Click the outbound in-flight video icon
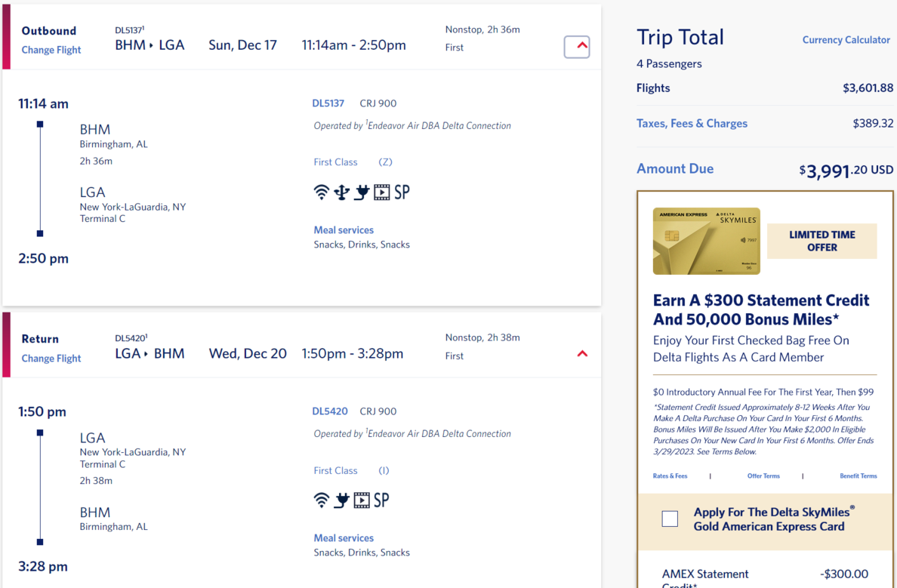This screenshot has width=897, height=588. click(x=382, y=192)
